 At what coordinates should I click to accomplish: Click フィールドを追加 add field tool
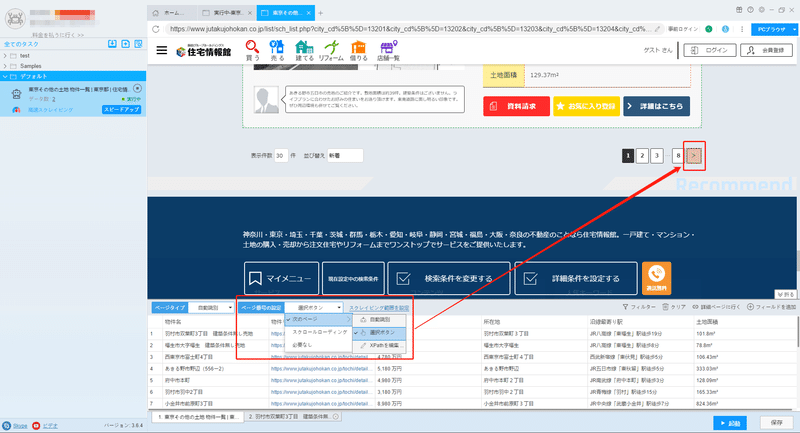(771, 307)
